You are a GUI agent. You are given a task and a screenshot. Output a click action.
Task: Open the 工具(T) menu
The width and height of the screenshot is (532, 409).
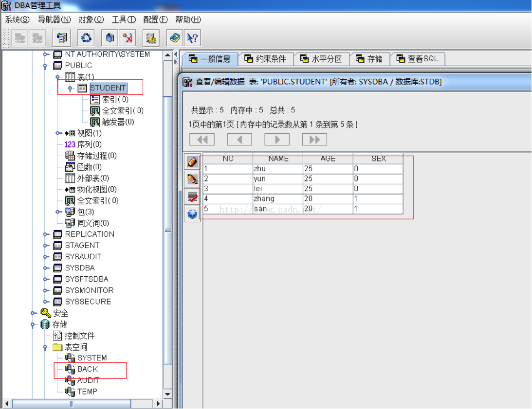coord(124,19)
